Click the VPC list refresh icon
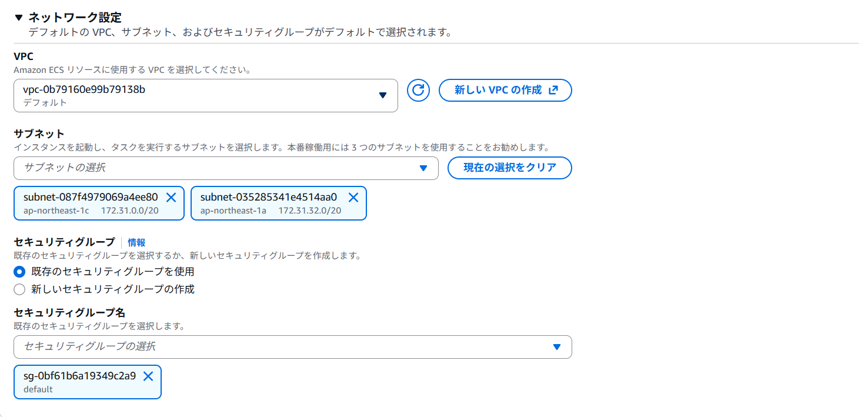Viewport: 868px width, 417px height. [418, 91]
